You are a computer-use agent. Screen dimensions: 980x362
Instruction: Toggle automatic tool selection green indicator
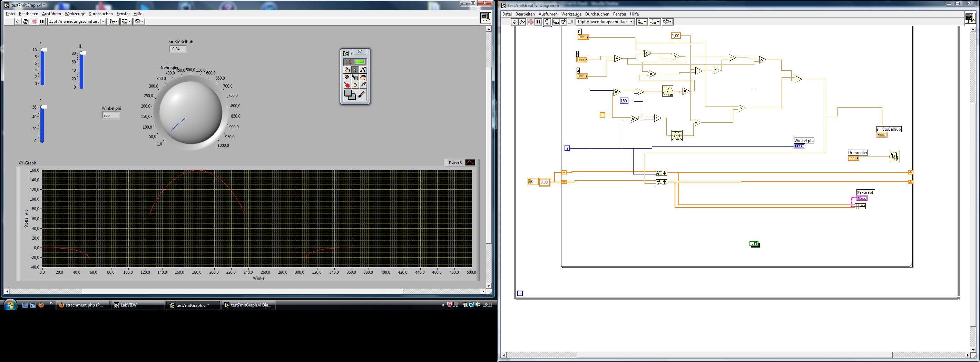tap(360, 62)
